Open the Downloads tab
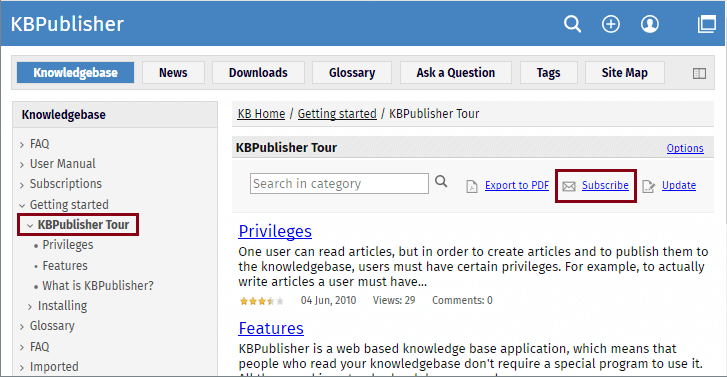Image resolution: width=727 pixels, height=377 pixels. [x=258, y=73]
